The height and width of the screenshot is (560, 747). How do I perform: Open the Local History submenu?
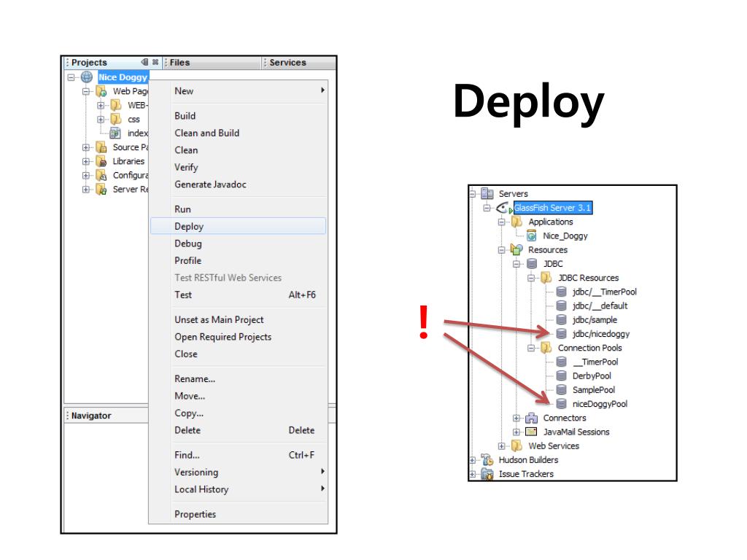[x=239, y=489]
